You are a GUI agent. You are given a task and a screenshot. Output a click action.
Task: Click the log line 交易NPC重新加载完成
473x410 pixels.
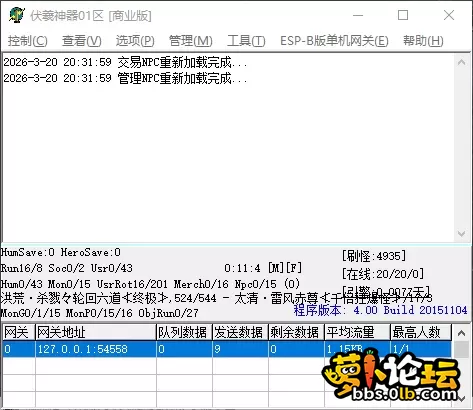[x=125, y=62]
